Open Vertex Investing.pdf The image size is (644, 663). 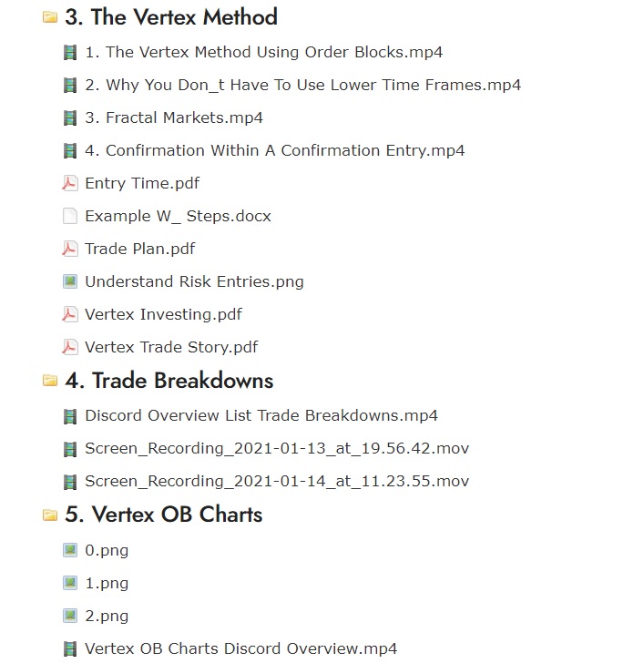point(163,314)
